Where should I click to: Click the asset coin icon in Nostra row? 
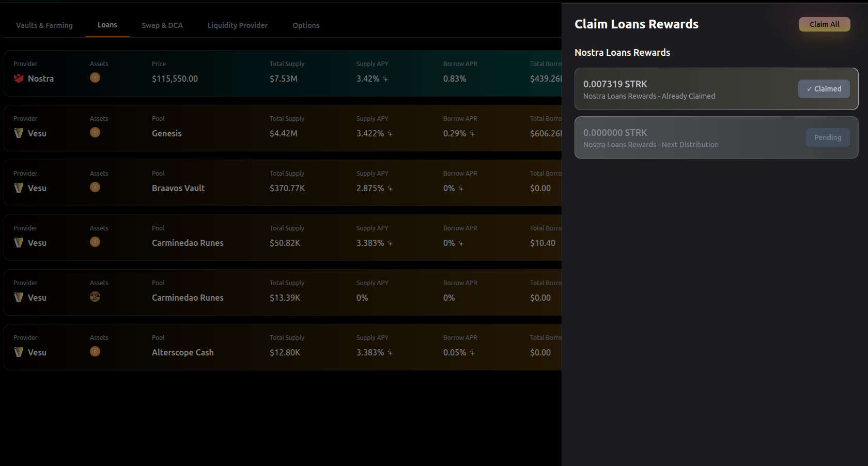tap(95, 77)
